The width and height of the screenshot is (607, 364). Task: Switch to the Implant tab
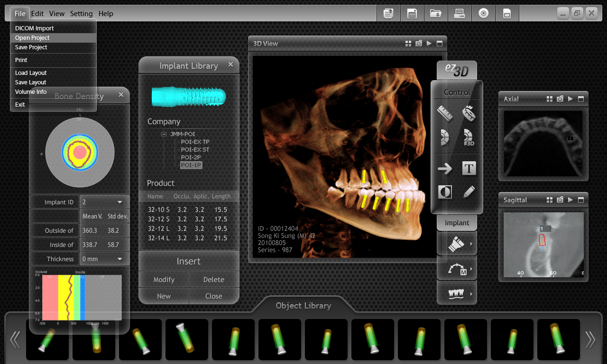(x=457, y=223)
